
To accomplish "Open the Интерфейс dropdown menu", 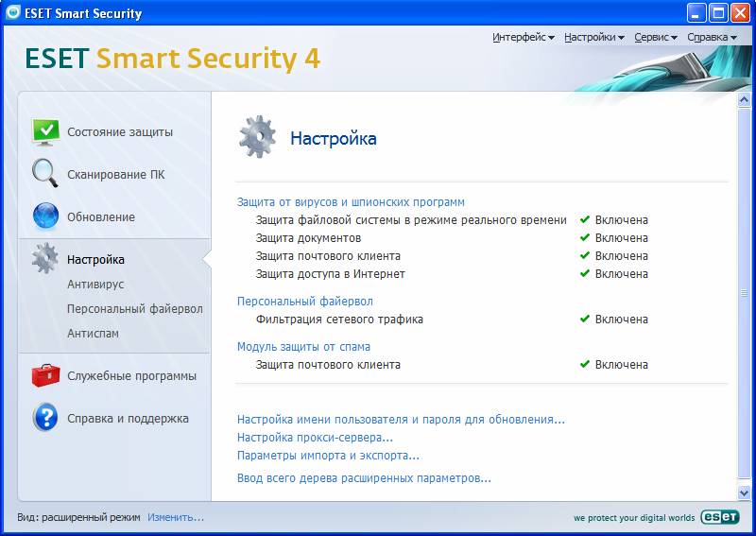I will click(x=524, y=37).
